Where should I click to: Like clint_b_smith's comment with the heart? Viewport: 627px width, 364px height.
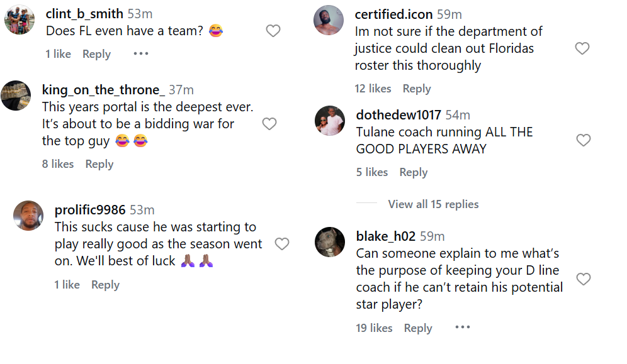tap(273, 31)
